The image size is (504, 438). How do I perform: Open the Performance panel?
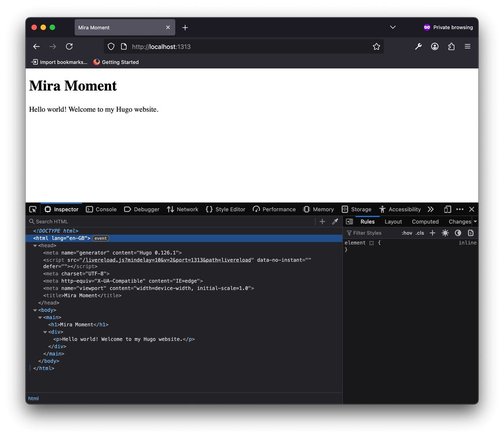coord(274,209)
